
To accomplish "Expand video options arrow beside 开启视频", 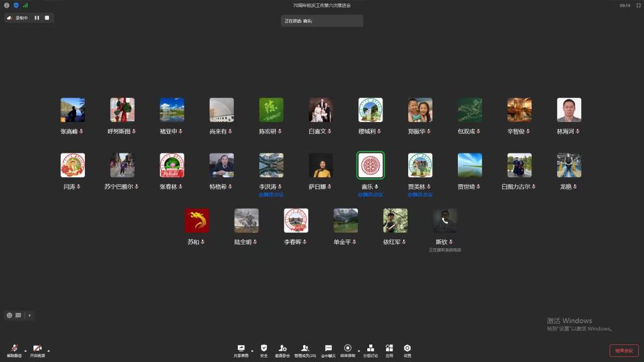I will point(48,350).
